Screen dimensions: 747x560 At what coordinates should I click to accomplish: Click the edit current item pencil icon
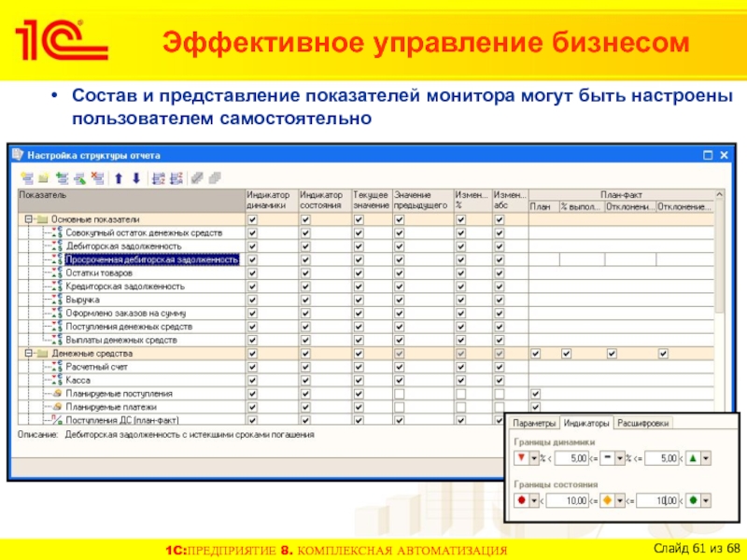[x=79, y=178]
